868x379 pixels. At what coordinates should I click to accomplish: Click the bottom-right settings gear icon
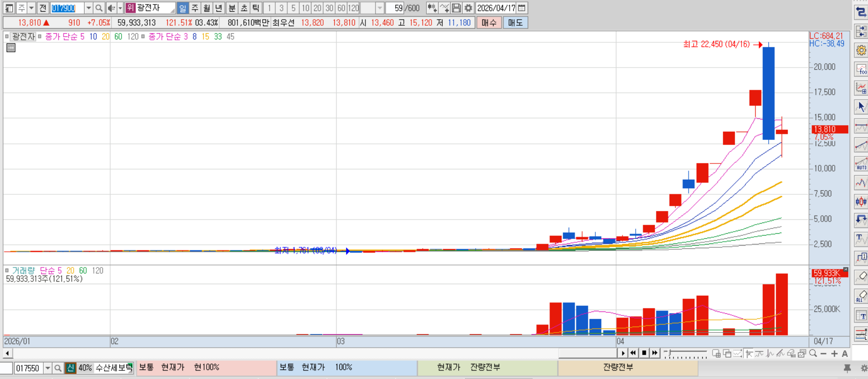[x=863, y=369]
